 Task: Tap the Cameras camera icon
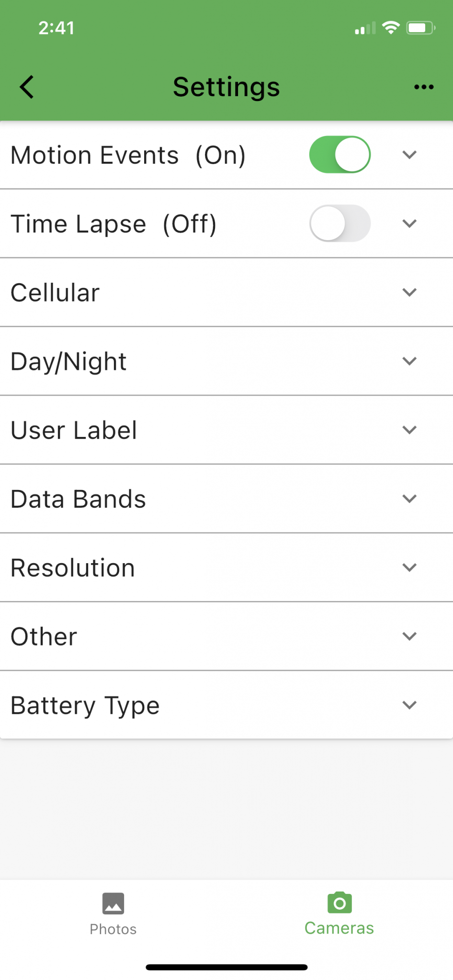pos(340,902)
